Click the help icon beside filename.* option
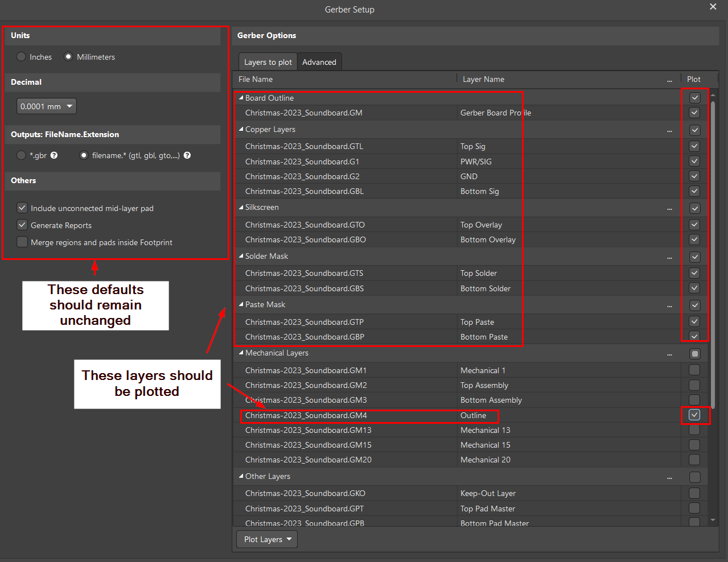 (187, 155)
